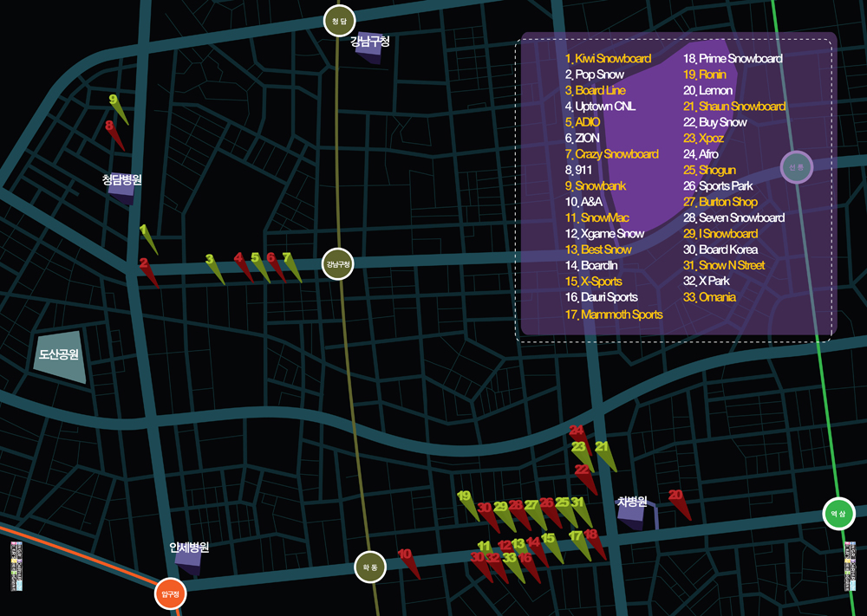The image size is (867, 616).
Task: Click legend entry "27. Burton Shop"
Action: click(720, 202)
